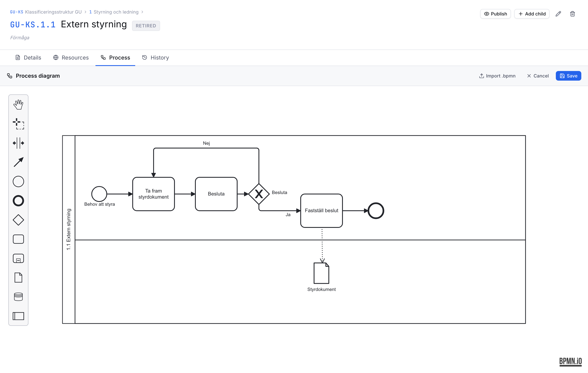Click Import .bpmn button
This screenshot has width=588, height=373.
[x=497, y=76]
